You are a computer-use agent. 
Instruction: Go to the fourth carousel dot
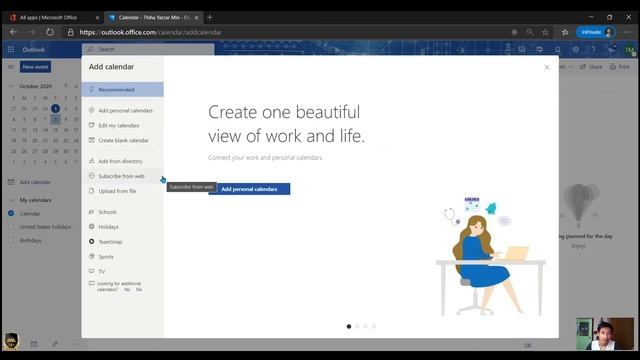coord(373,326)
